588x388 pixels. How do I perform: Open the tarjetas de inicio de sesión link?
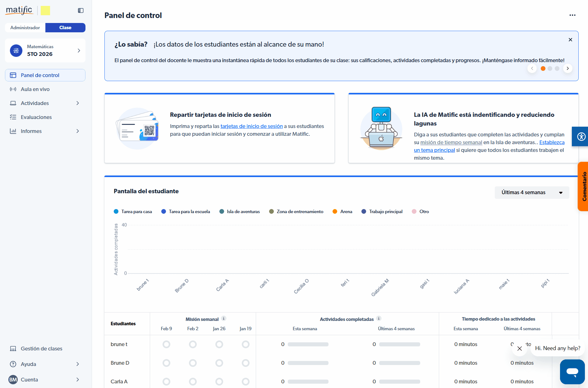pos(251,126)
